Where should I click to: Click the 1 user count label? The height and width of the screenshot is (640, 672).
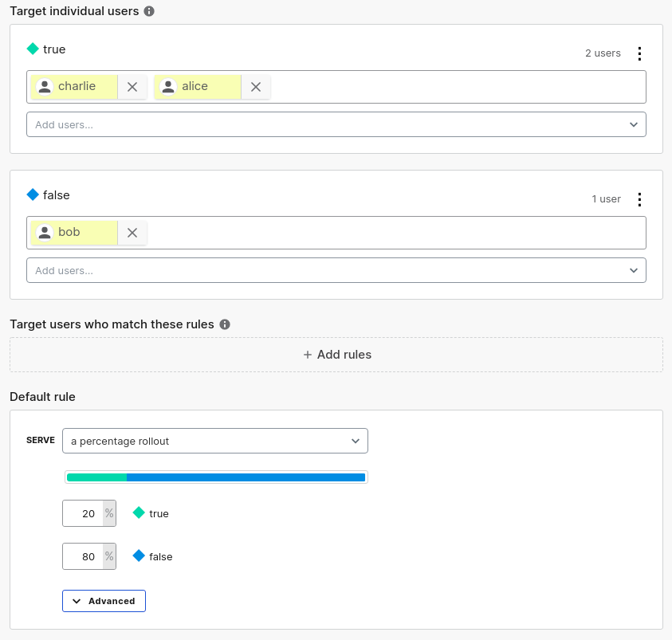(606, 198)
